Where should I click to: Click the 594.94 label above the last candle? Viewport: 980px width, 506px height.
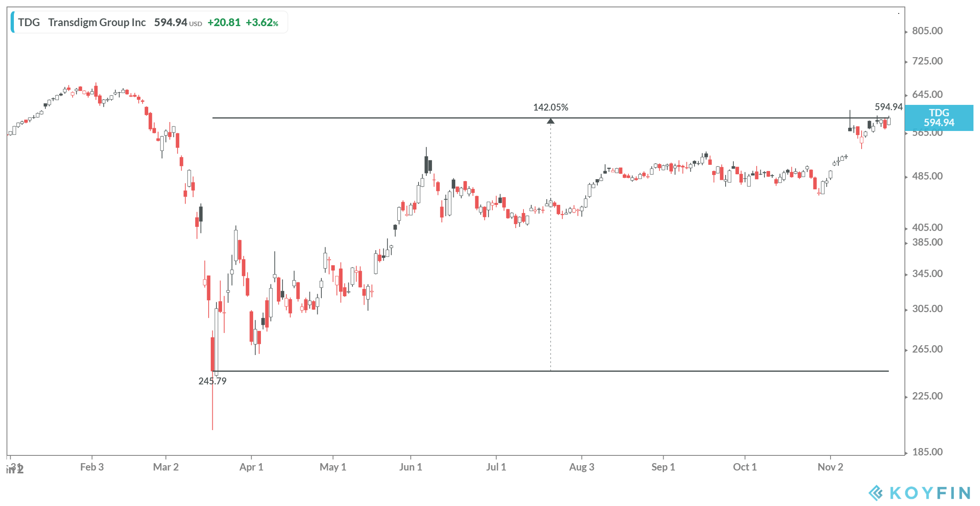pyautogui.click(x=889, y=107)
